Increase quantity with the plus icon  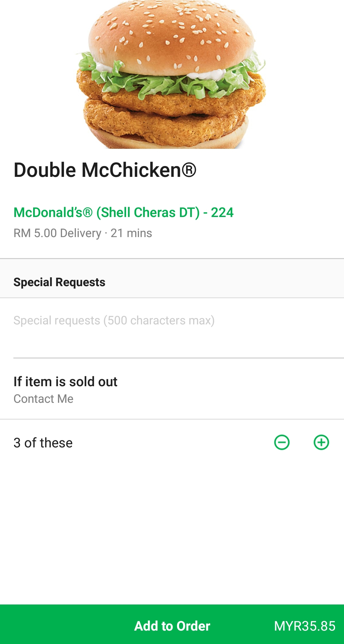(321, 442)
